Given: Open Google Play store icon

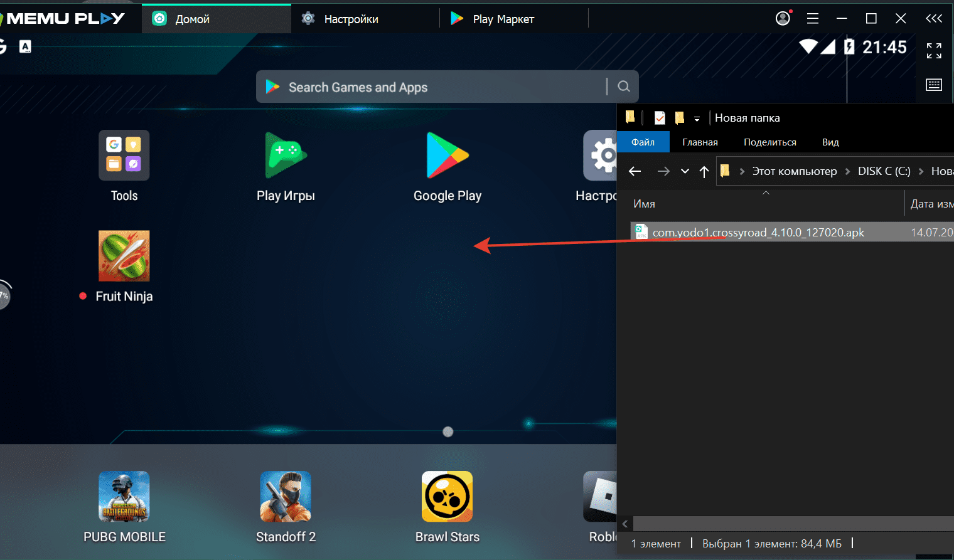Looking at the screenshot, I should tap(447, 156).
